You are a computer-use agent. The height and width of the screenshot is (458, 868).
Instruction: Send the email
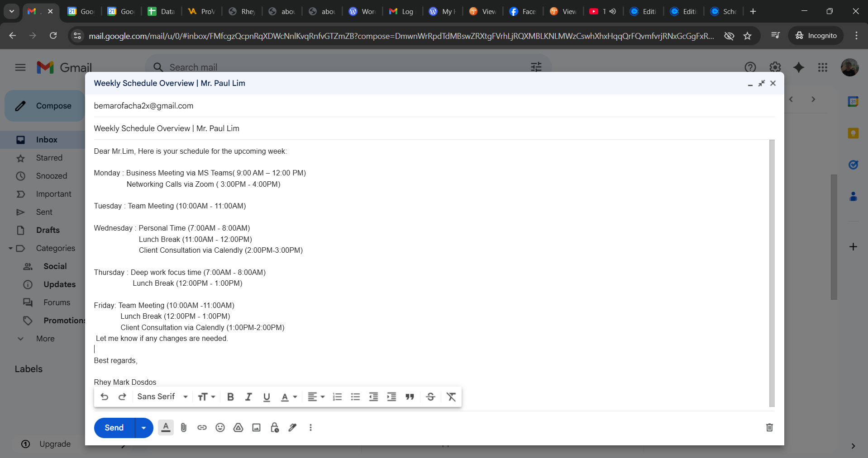[x=114, y=428]
